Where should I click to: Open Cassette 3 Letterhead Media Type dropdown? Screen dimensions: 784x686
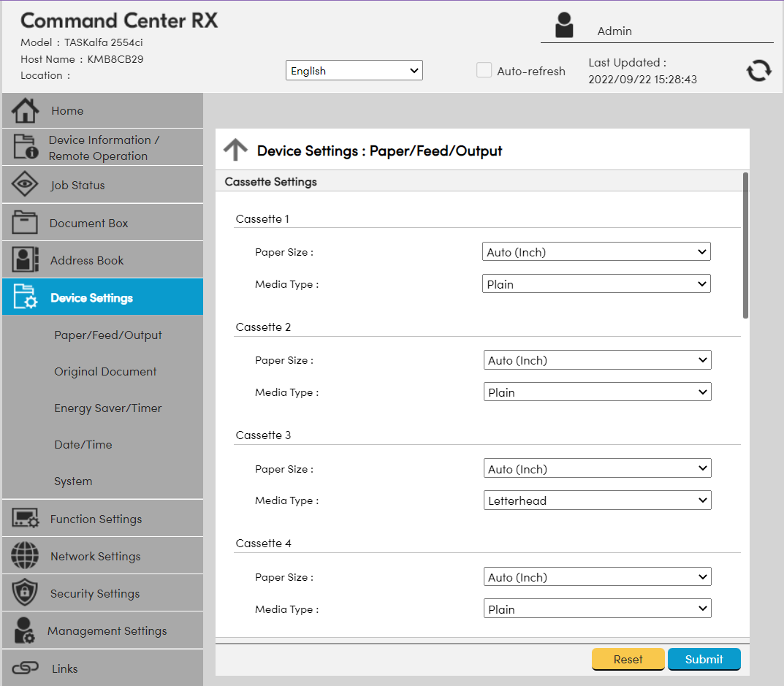[x=597, y=500]
